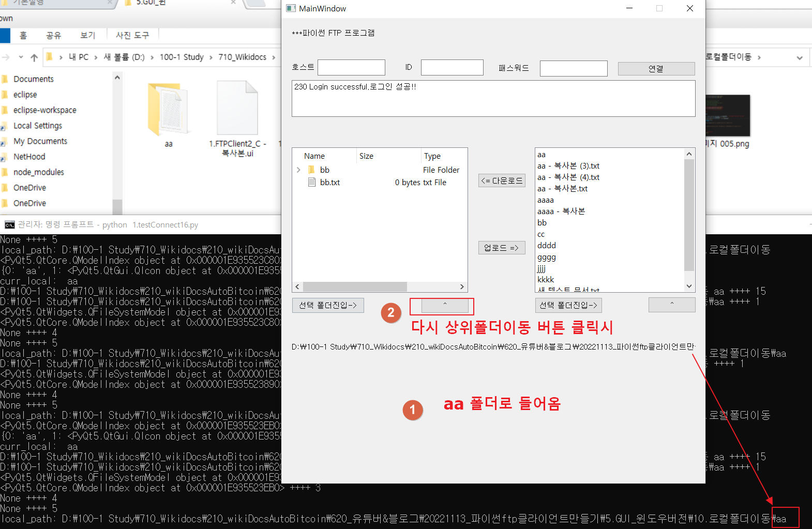Open the 보기 tab in Explorer ribbon
The width and height of the screenshot is (812, 529).
click(x=88, y=35)
